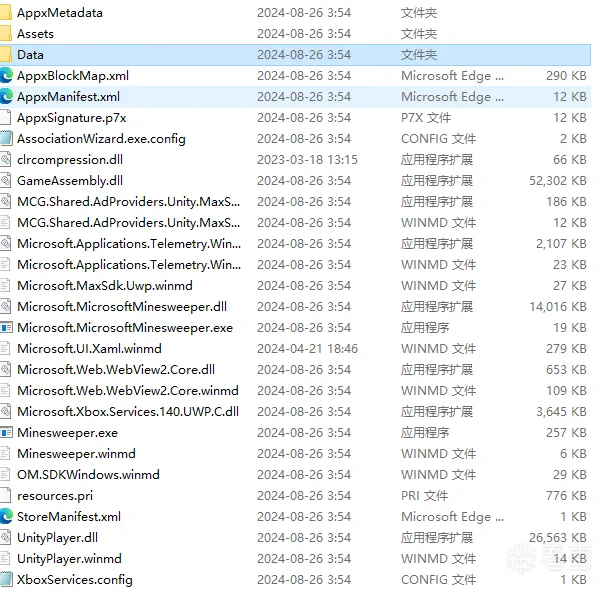Select the AppxMetadata folder name

click(x=60, y=13)
